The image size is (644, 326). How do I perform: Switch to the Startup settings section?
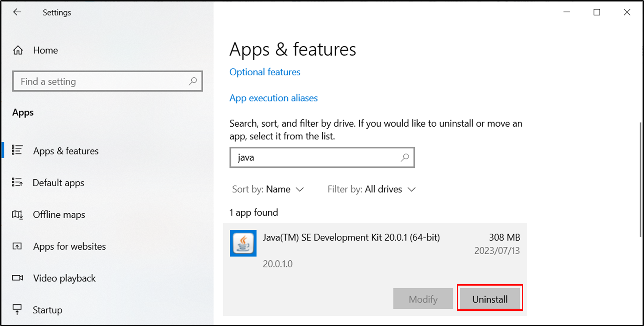[47, 309]
